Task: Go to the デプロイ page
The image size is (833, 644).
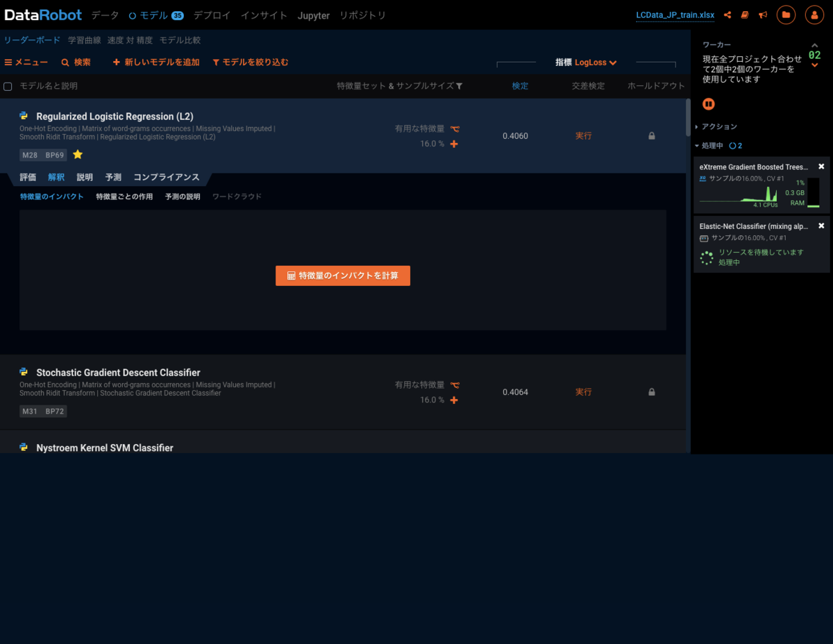Action: (x=212, y=15)
